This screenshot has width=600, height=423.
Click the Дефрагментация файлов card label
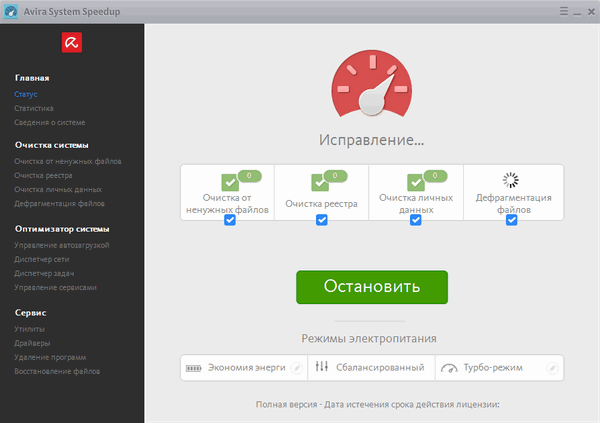tap(514, 204)
